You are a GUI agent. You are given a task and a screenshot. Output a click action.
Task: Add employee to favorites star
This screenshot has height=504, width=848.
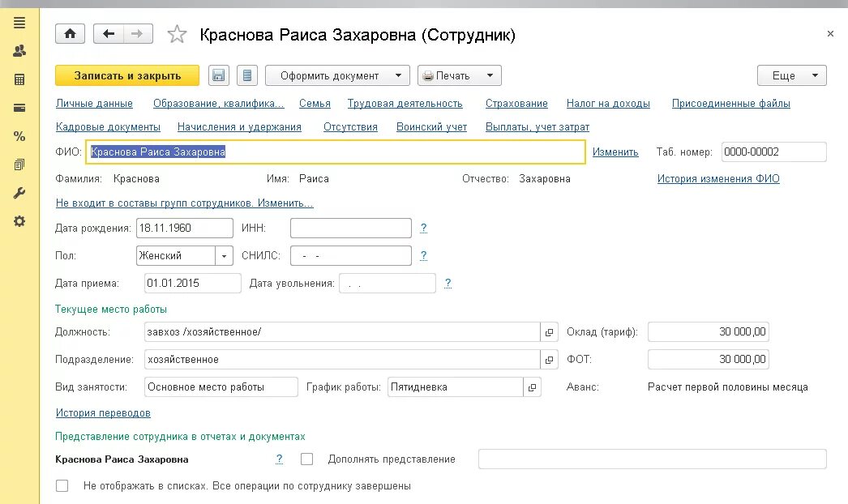coord(177,35)
